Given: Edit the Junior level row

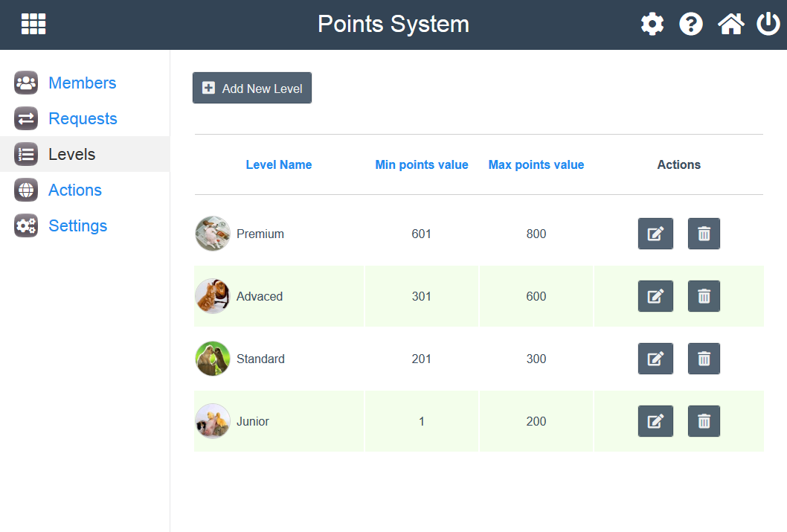Looking at the screenshot, I should point(655,421).
